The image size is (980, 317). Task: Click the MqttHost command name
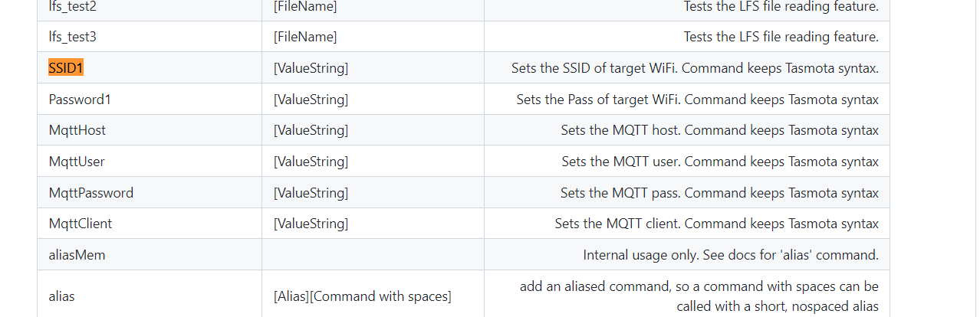[77, 130]
